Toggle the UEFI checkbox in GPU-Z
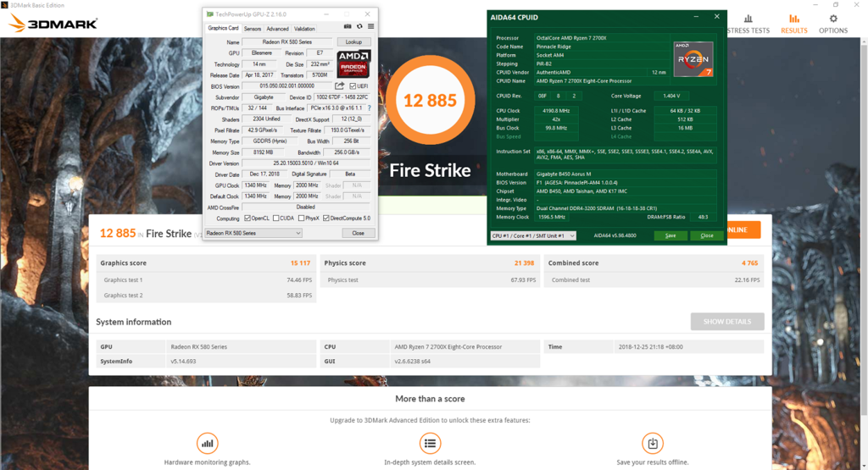868x470 pixels. click(353, 86)
